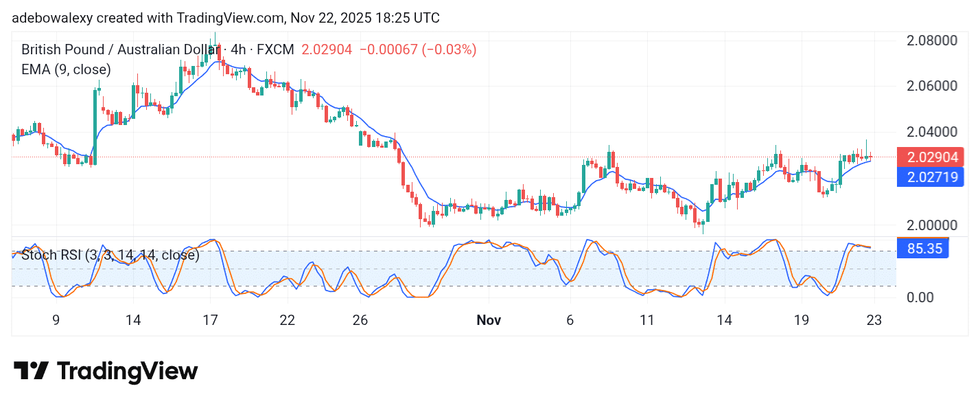Open the EMA (9, close) indicator settings
Screen dimensions: 980x406
(65, 69)
